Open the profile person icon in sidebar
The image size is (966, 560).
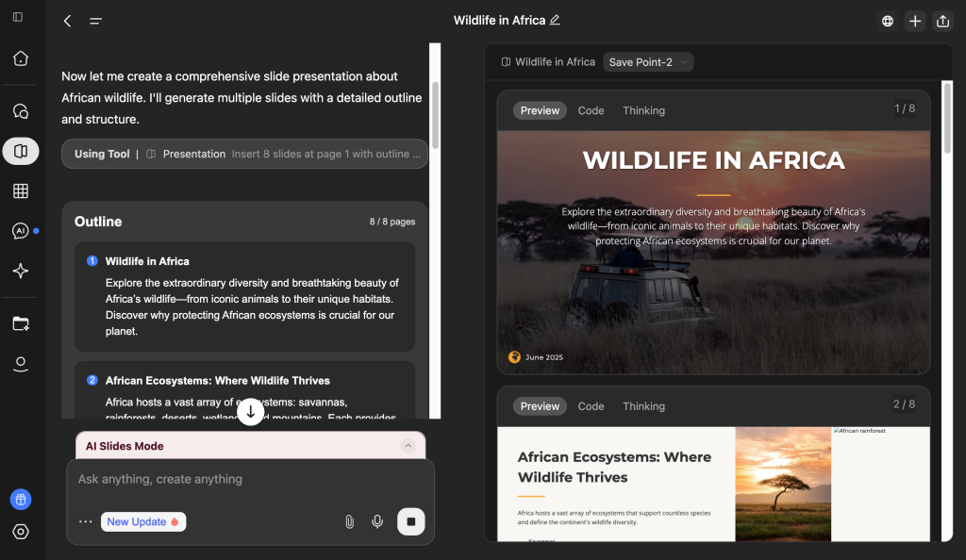(21, 364)
